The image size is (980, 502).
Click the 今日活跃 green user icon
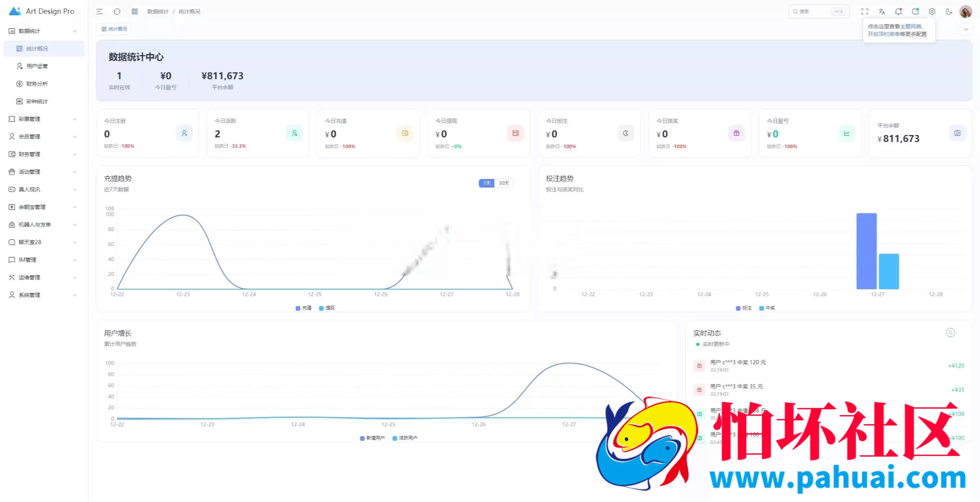click(x=294, y=133)
